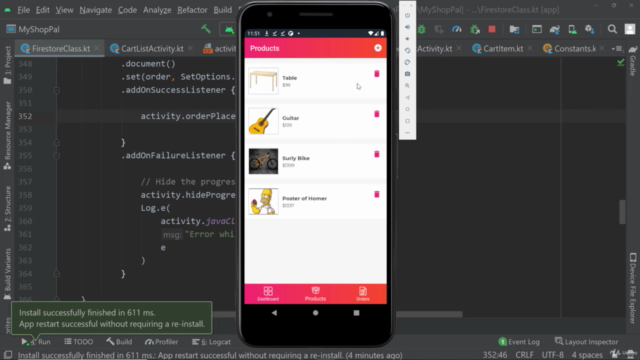The image size is (640, 360).
Task: Click the emulator sidebar back triangle
Action: click(407, 98)
